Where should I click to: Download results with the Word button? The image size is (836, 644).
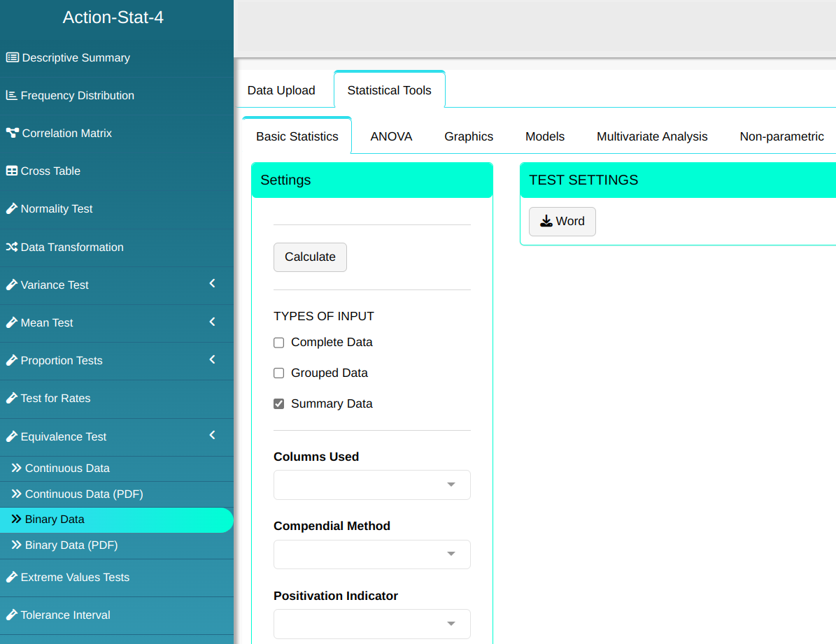pos(562,222)
